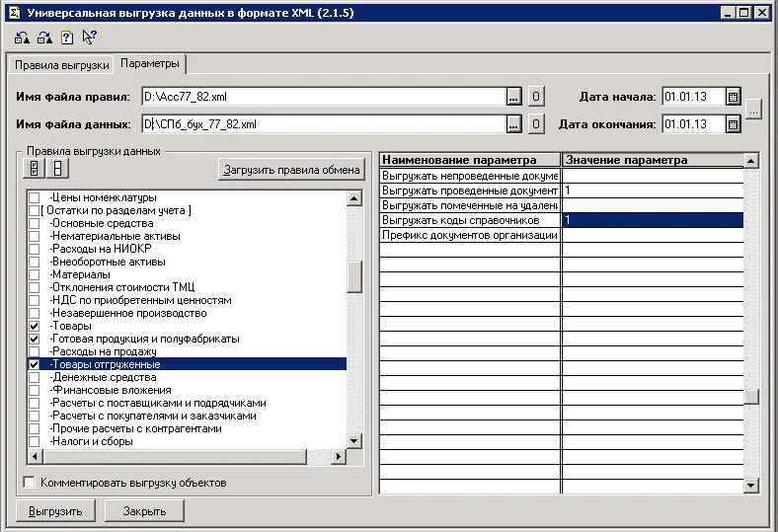
Task: Click the Загрузить правила обмена button
Action: [291, 170]
